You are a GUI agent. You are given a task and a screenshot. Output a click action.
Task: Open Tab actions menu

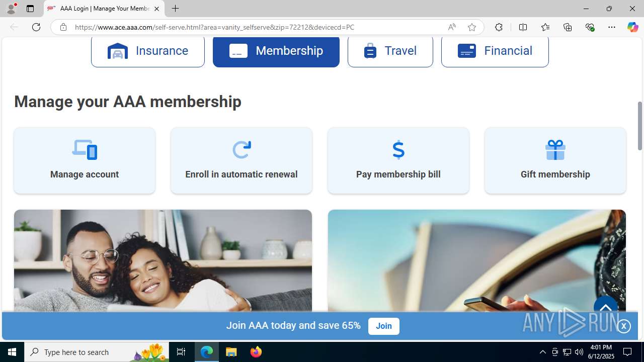pos(30,9)
